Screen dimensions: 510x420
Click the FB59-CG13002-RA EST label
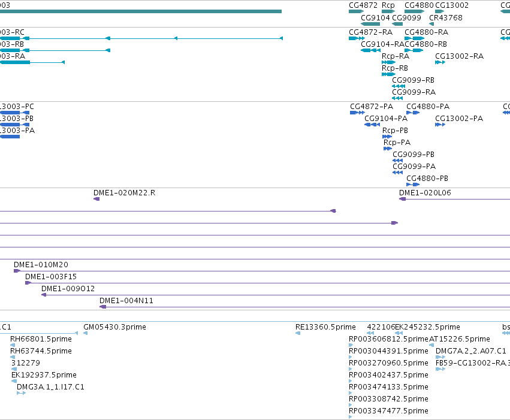pos(473,363)
